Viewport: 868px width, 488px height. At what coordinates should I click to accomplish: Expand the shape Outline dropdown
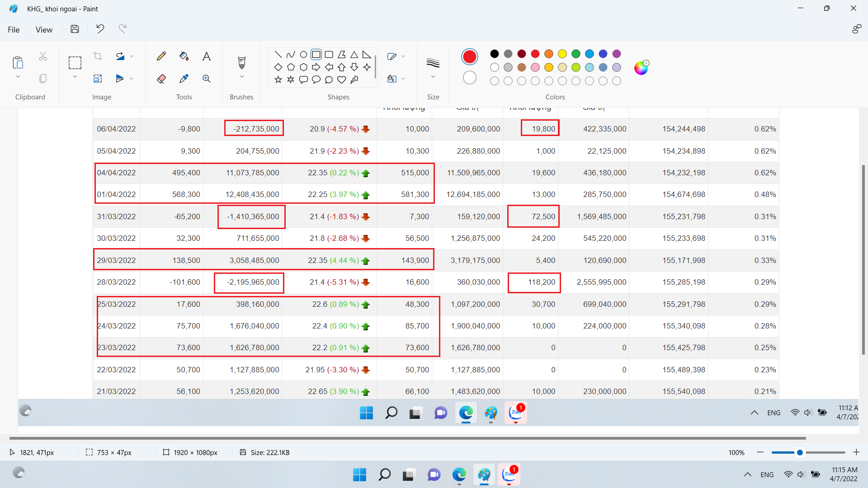(x=403, y=56)
